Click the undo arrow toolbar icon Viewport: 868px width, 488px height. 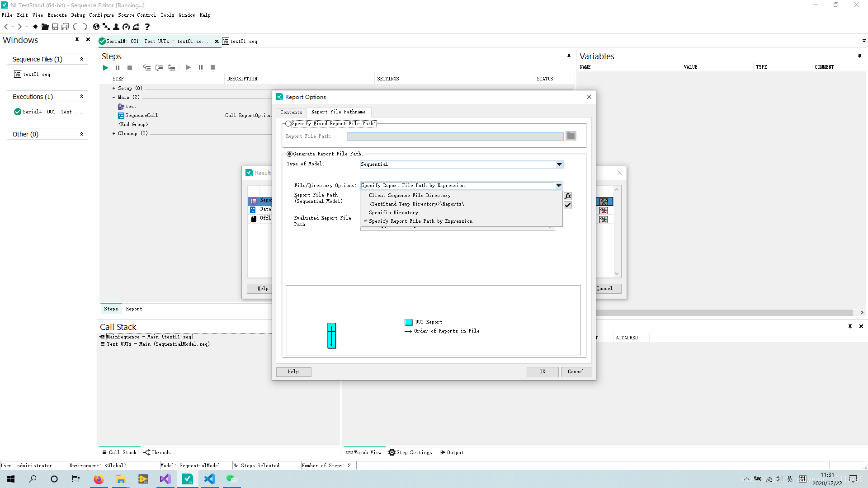click(x=75, y=27)
